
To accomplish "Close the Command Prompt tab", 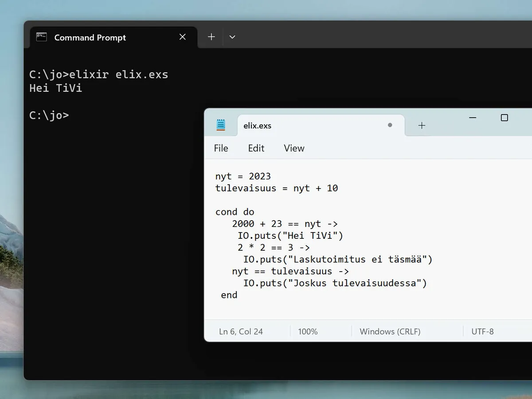I will (x=182, y=37).
